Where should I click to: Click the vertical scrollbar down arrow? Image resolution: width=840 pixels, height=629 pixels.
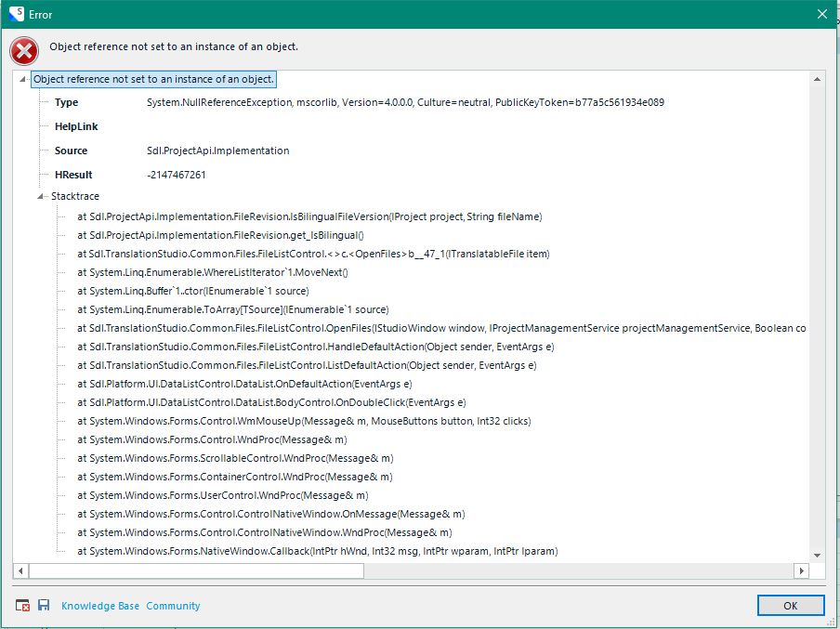click(817, 555)
